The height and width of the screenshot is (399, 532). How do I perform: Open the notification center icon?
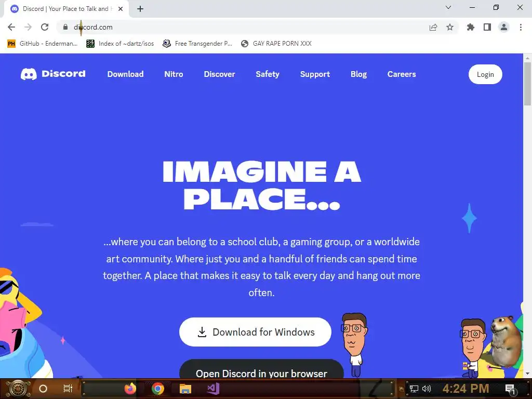pos(510,390)
